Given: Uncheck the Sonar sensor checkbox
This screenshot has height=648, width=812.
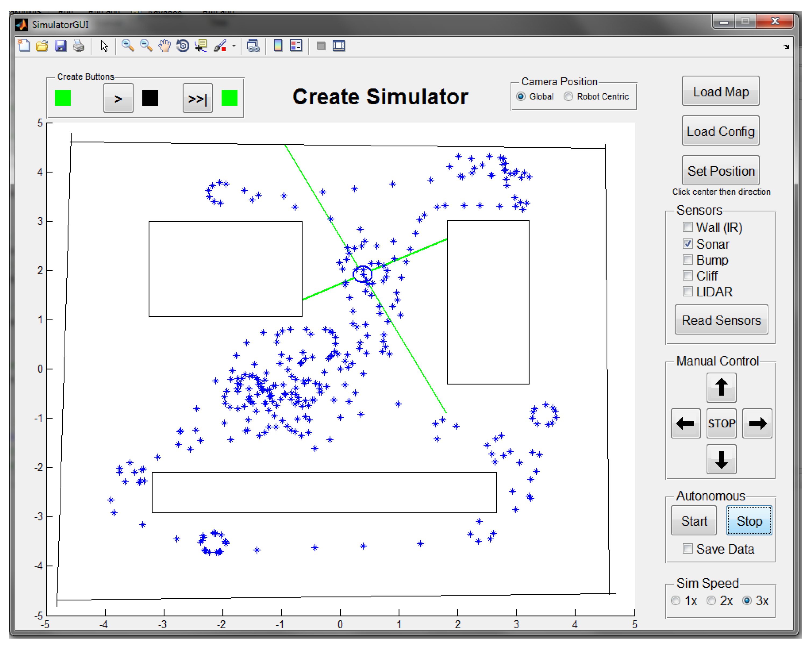Looking at the screenshot, I should 687,244.
